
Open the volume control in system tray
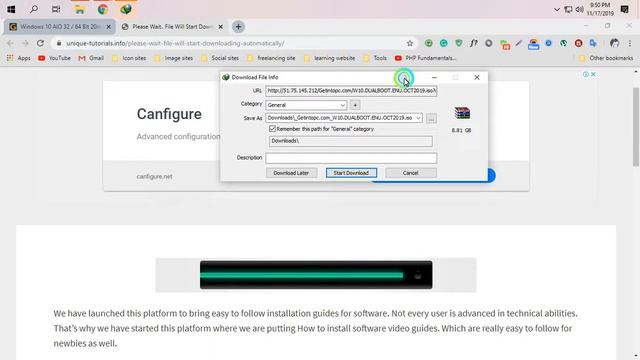[579, 9]
